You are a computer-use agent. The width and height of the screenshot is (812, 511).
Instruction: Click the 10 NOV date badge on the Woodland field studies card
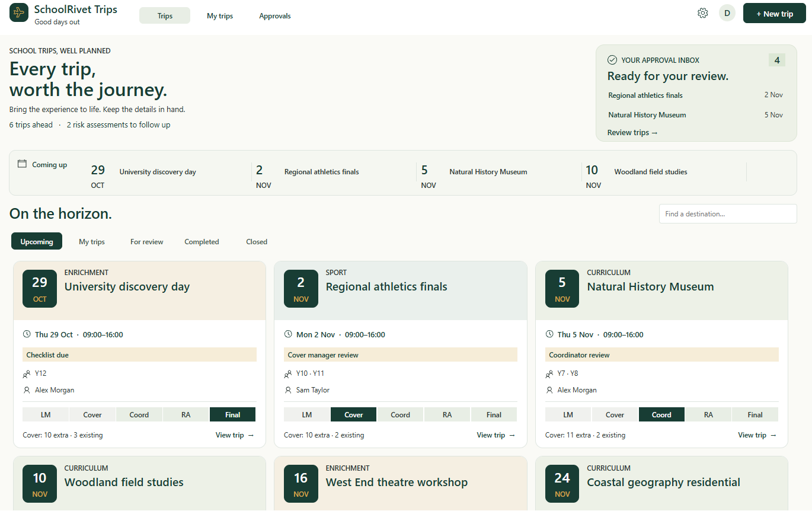coord(40,484)
